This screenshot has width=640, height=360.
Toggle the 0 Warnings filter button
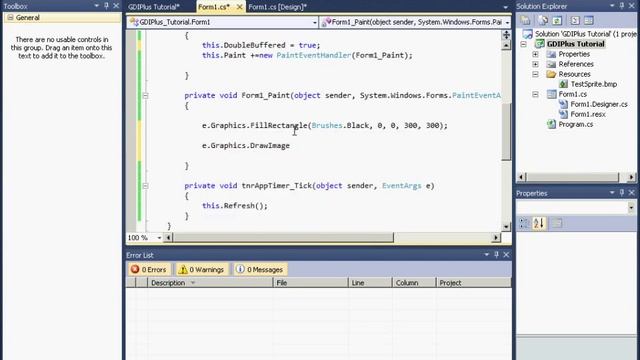click(x=202, y=269)
